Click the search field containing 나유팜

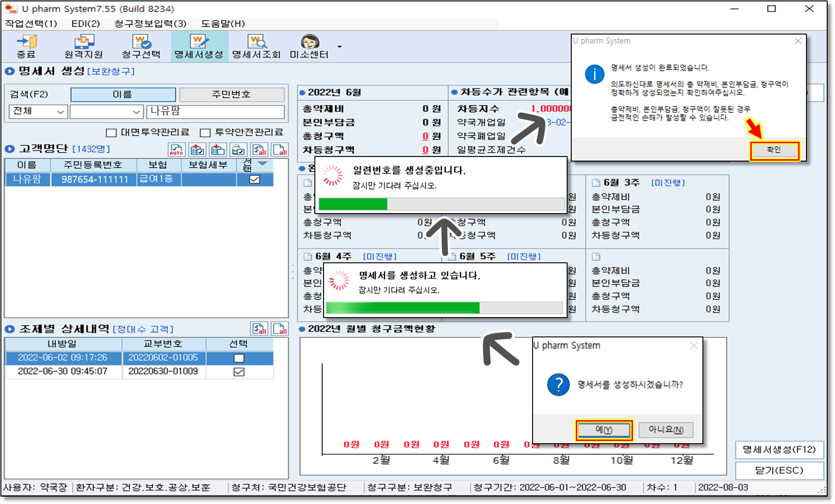point(215,112)
